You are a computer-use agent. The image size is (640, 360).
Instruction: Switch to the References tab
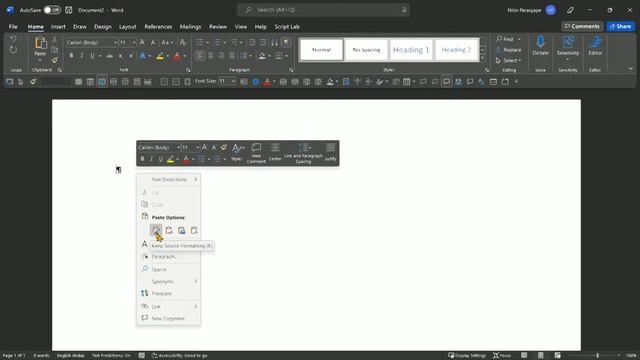click(158, 27)
